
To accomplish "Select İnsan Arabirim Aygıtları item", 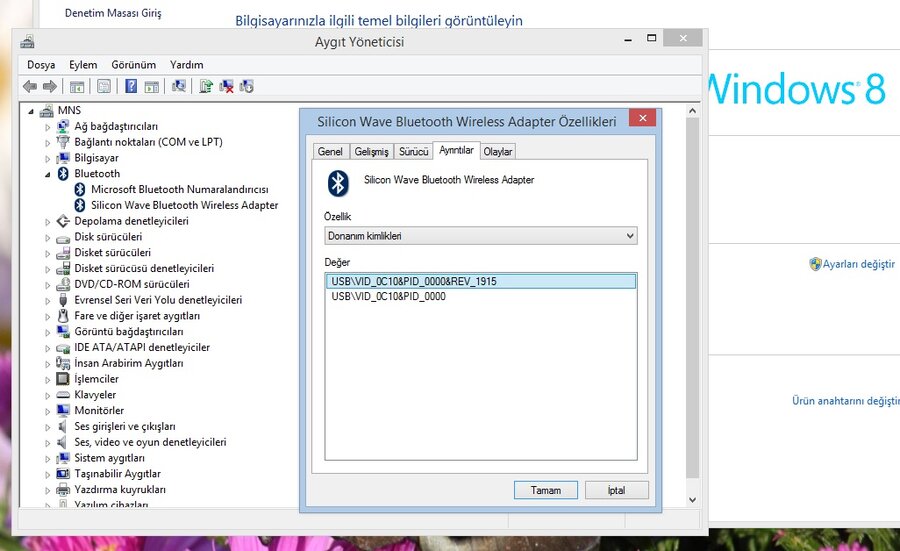I will 129,363.
